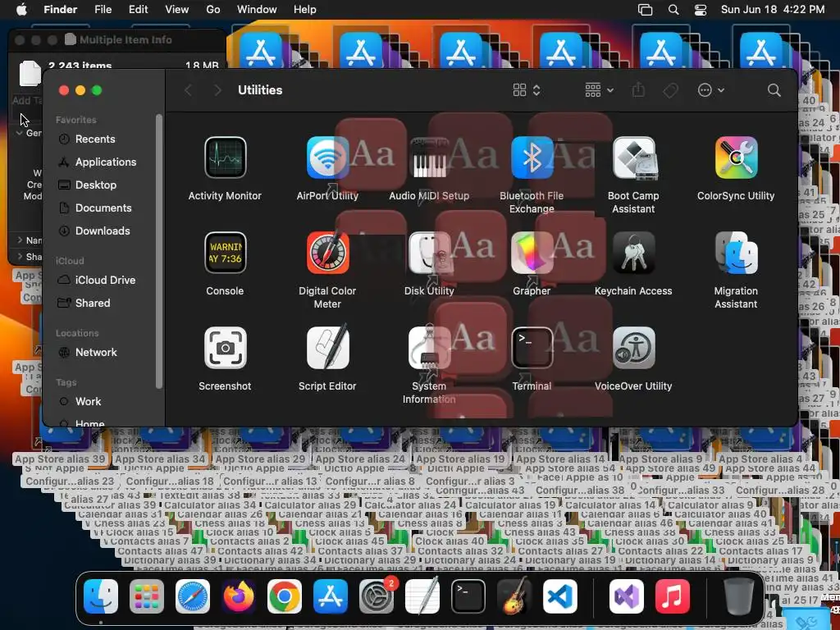Open the Window menu
Screen dimensions: 840x630
257,10
